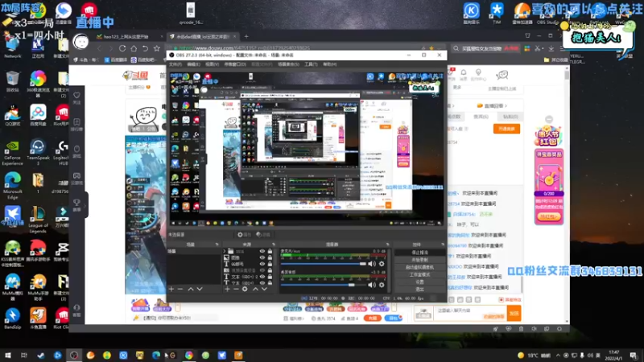Toggle lock on 视频采集设备 source
Screen dimensions: 644x362
pos(270,270)
